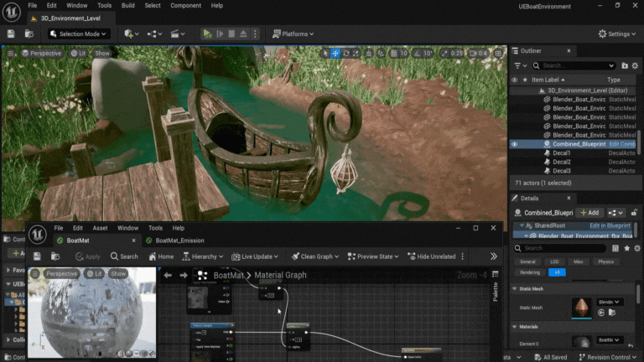
Task: Toggle grid snapping in the viewport toolbar
Action: click(393, 54)
